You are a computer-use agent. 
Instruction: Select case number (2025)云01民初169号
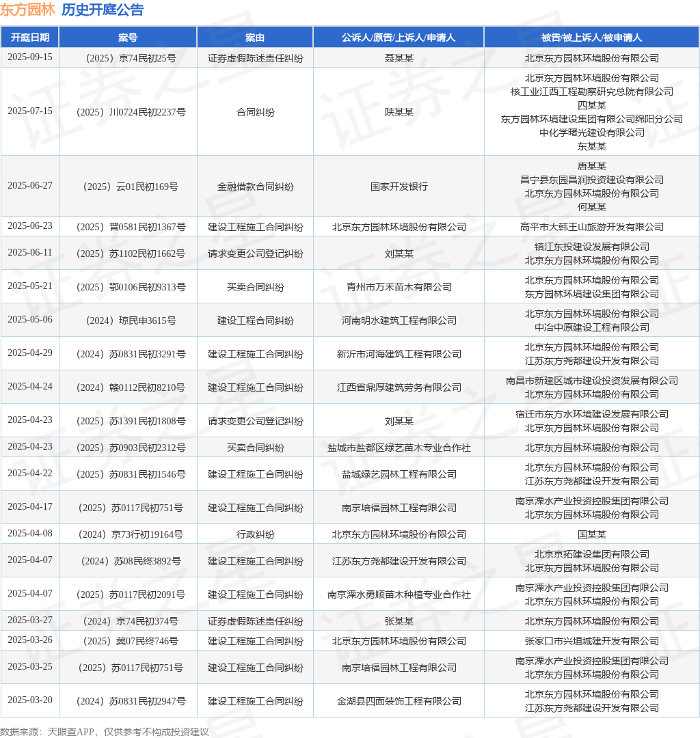tap(131, 187)
